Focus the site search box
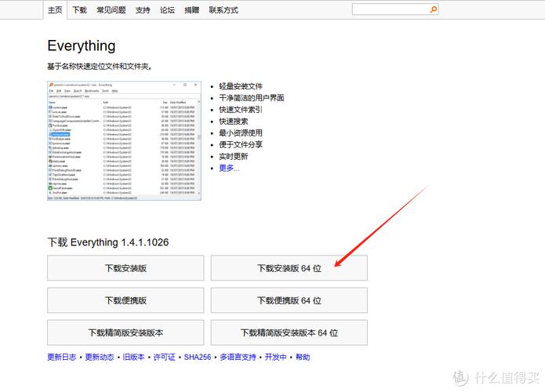 tap(391, 9)
